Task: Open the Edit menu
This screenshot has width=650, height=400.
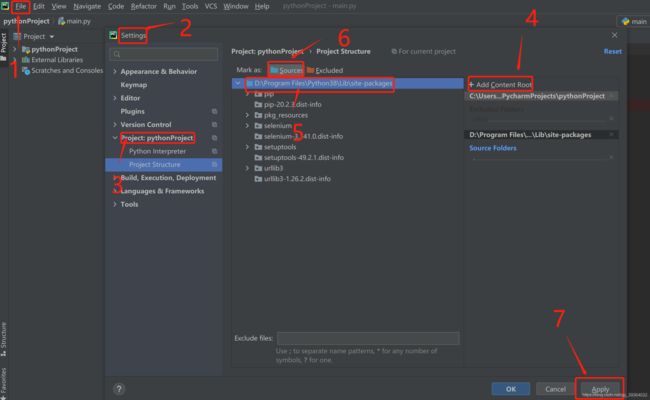Action: tap(39, 6)
